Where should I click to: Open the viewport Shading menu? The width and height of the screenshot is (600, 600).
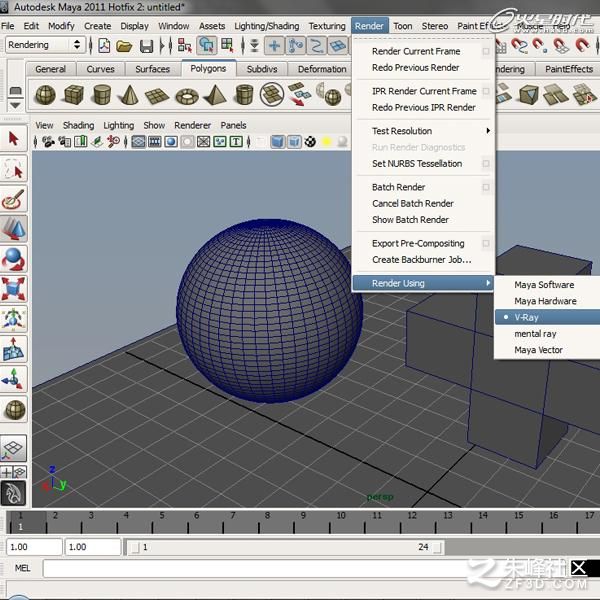(78, 125)
